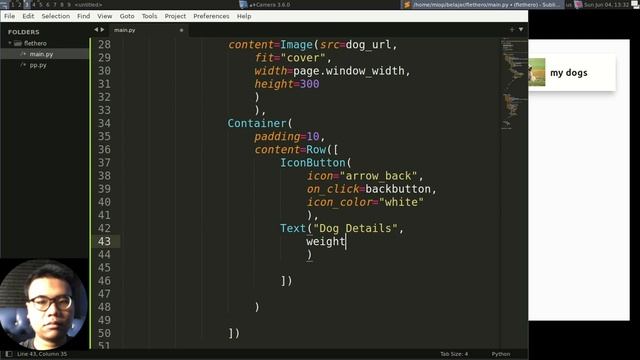
Task: Click line number 50 in the gutter
Action: click(x=104, y=333)
